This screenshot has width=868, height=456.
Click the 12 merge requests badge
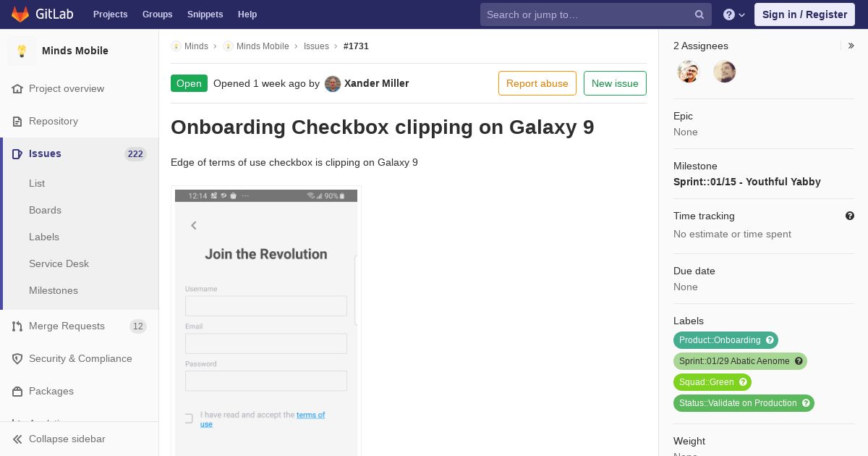coord(138,326)
